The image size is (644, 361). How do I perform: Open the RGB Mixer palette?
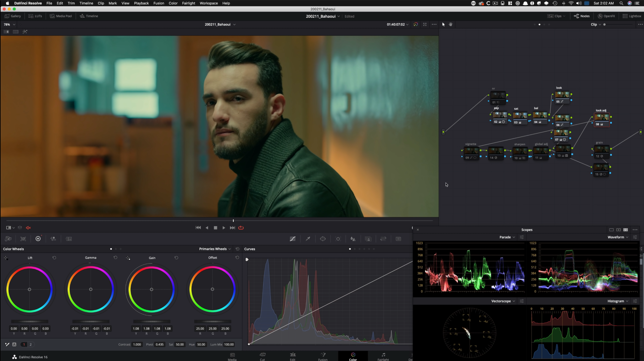coord(53,239)
